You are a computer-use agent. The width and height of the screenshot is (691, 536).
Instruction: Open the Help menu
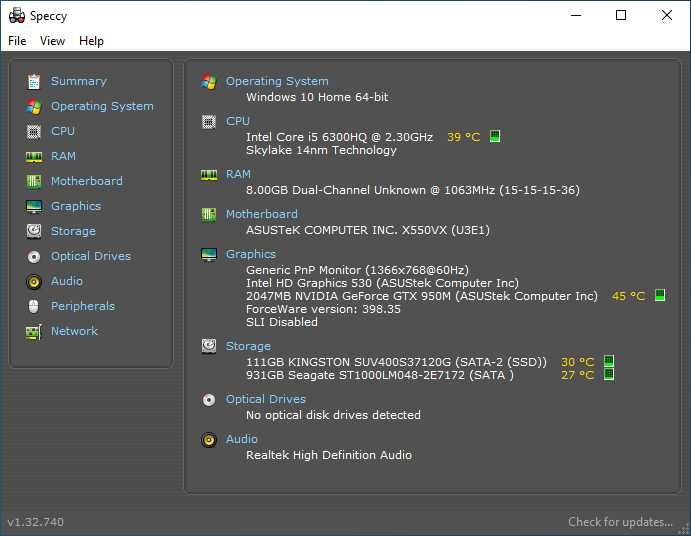click(x=91, y=41)
